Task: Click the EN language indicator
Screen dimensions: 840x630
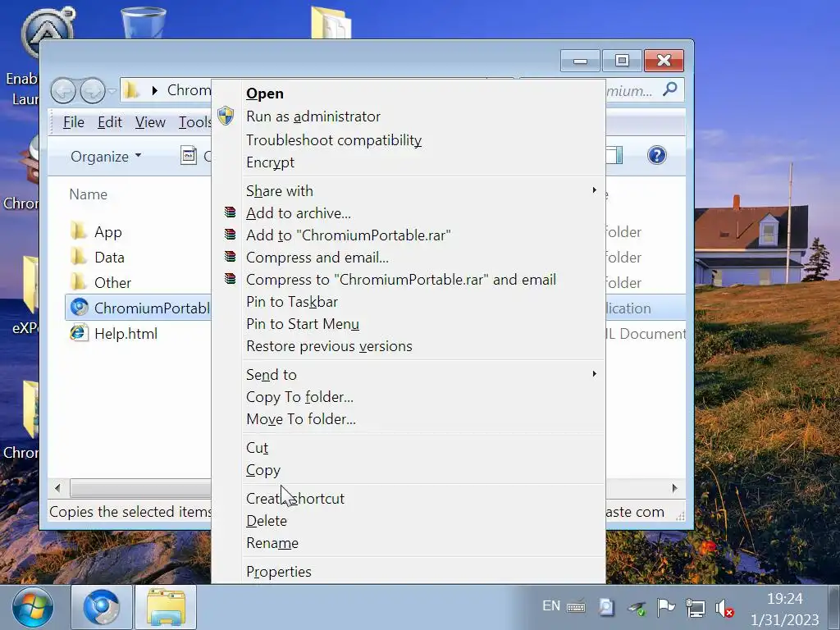Action: pos(551,606)
